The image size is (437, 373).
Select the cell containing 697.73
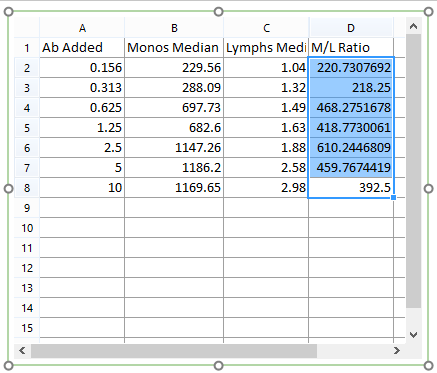(174, 108)
